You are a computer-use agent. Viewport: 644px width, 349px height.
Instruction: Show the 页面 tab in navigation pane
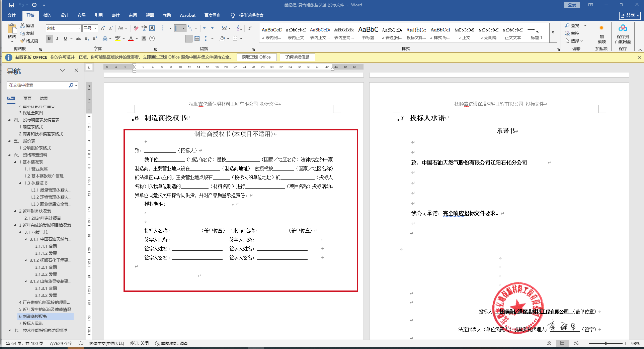pos(27,99)
